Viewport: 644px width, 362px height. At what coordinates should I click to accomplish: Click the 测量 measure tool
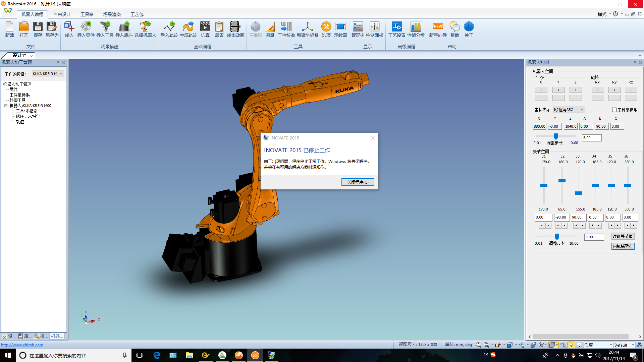(x=270, y=29)
